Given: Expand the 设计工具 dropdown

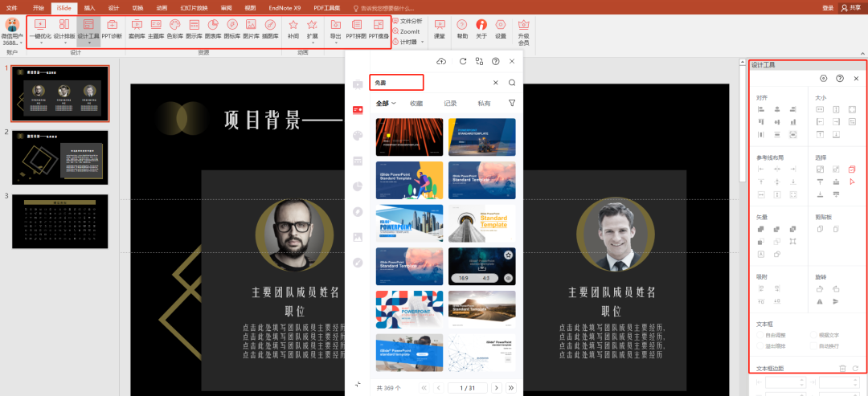Looking at the screenshot, I should coord(88,42).
